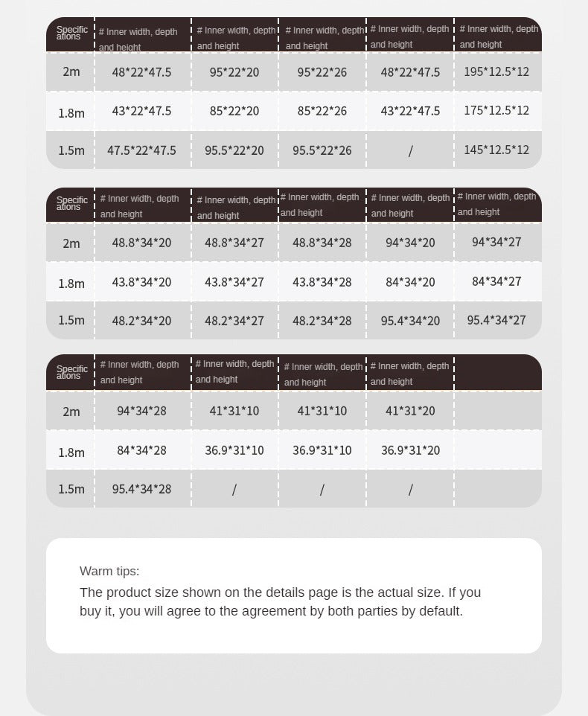588x716 pixels.
Task: Click the 94*34*27 dimension cell
Action: 496,242
